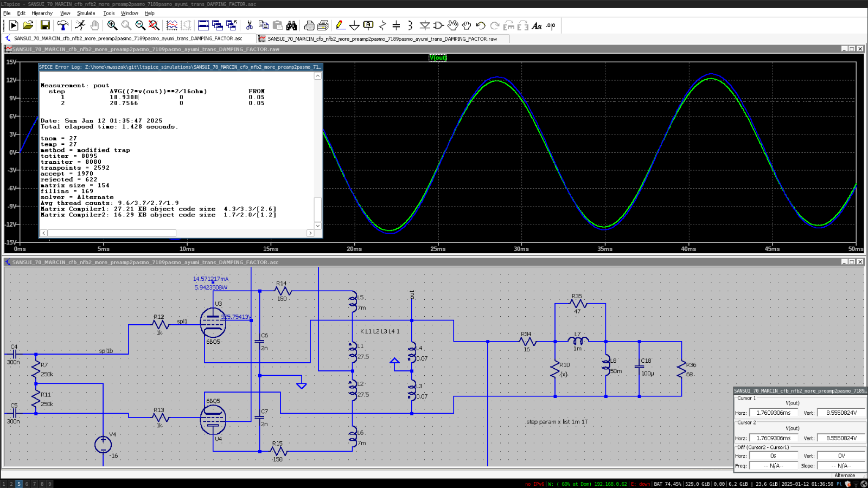Screen dimensions: 868x488
Task: Click error log horizontal scroll right arrow
Action: pos(310,233)
